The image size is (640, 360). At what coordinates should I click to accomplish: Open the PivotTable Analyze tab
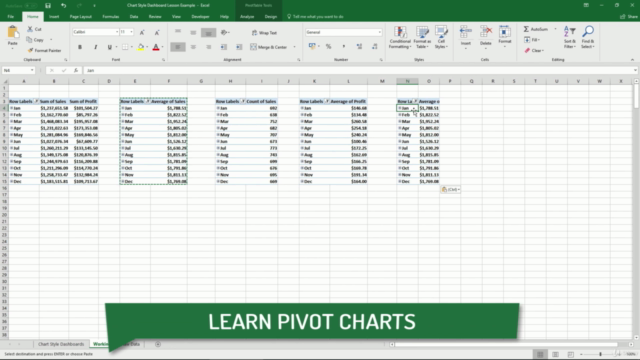247,17
